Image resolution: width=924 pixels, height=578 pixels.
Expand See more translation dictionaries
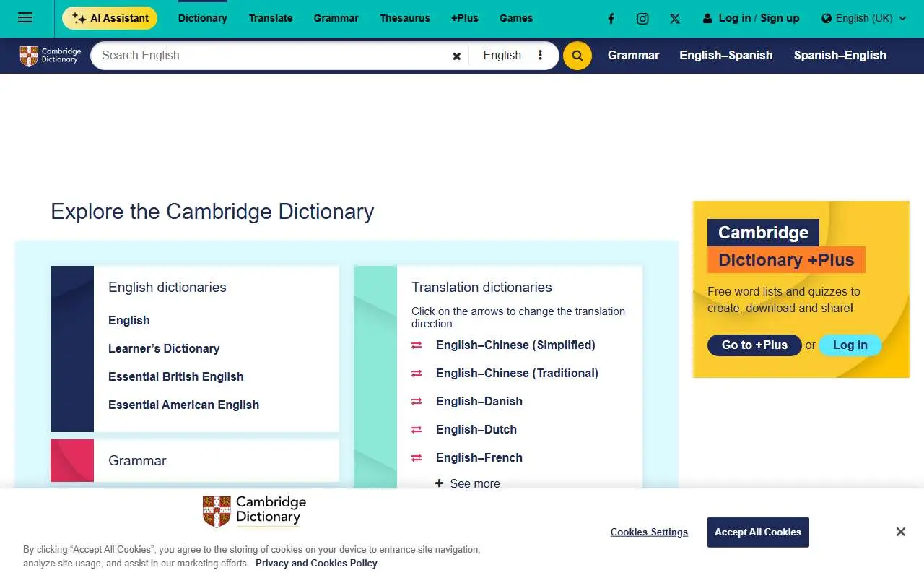tap(468, 483)
